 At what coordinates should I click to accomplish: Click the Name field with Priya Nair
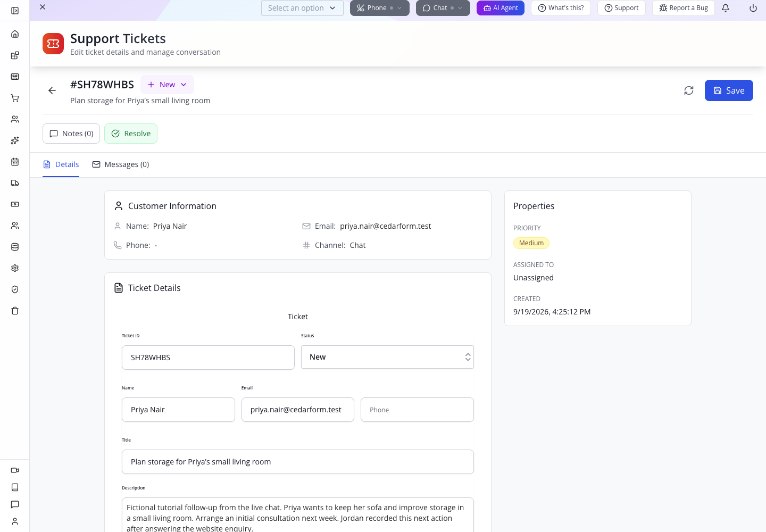click(x=178, y=410)
